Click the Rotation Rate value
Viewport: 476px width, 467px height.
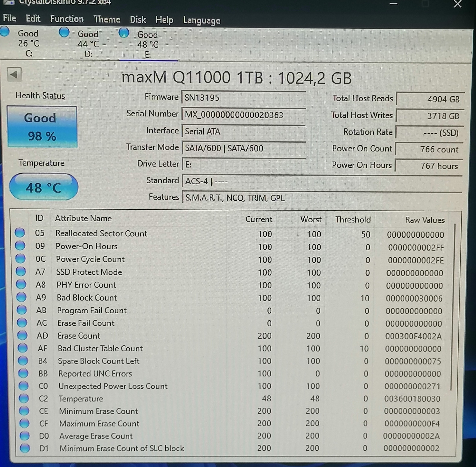tap(430, 133)
